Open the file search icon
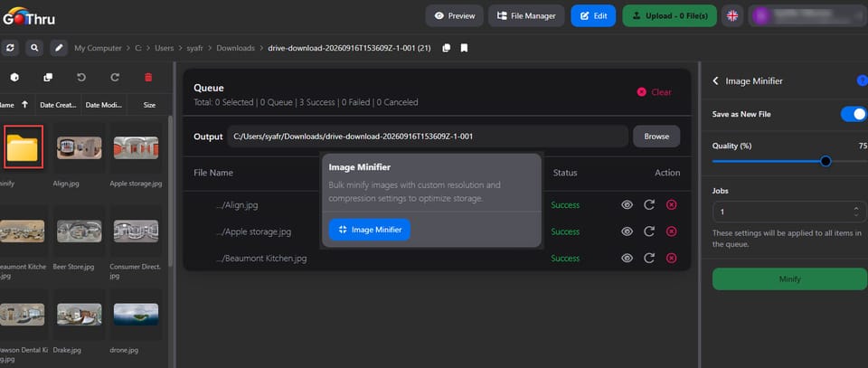This screenshot has width=868, height=368. (x=34, y=48)
